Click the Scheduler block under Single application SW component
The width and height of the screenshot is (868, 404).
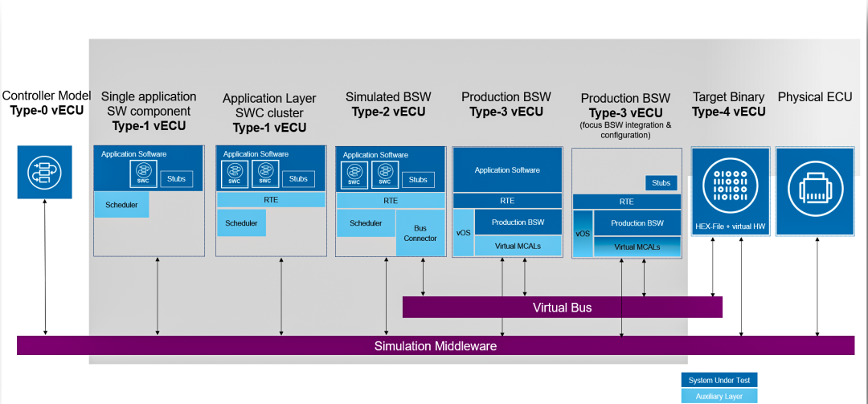pos(121,205)
